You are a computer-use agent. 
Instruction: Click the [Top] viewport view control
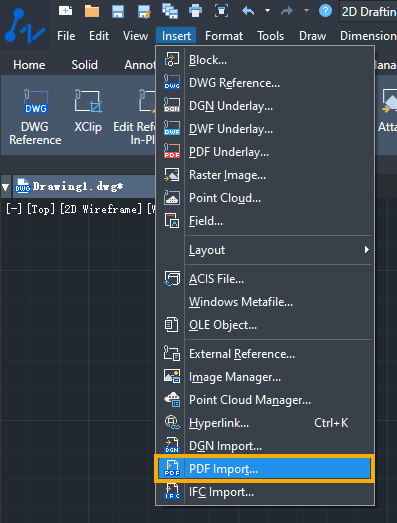pyautogui.click(x=40, y=209)
